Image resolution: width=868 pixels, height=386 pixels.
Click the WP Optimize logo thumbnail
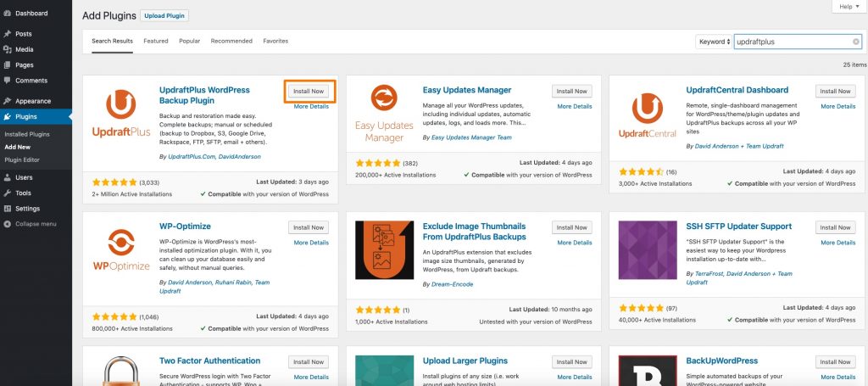click(120, 249)
